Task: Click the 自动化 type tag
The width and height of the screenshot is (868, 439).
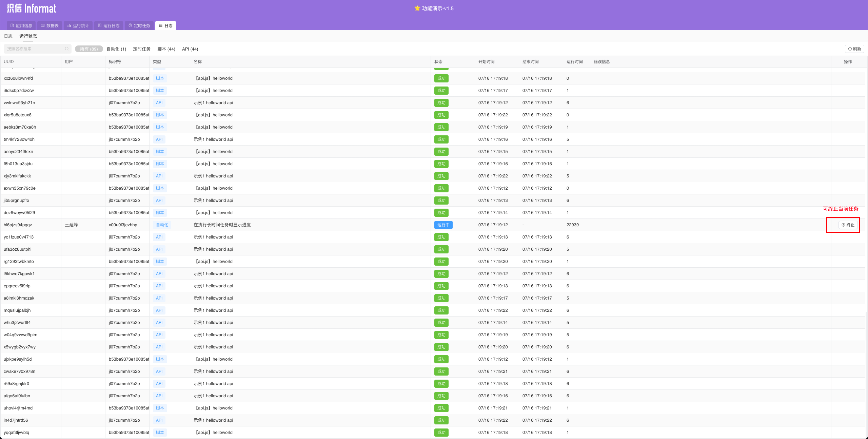Action: 162,225
